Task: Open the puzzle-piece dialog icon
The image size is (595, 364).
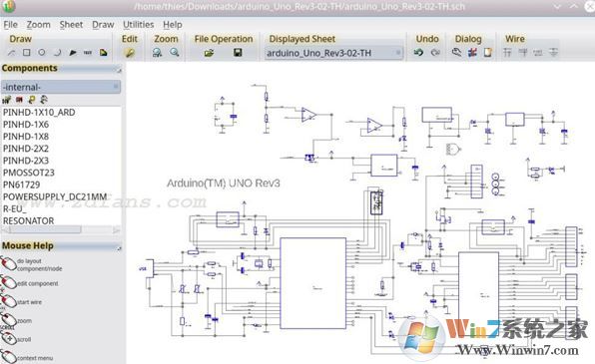Action: click(x=472, y=52)
